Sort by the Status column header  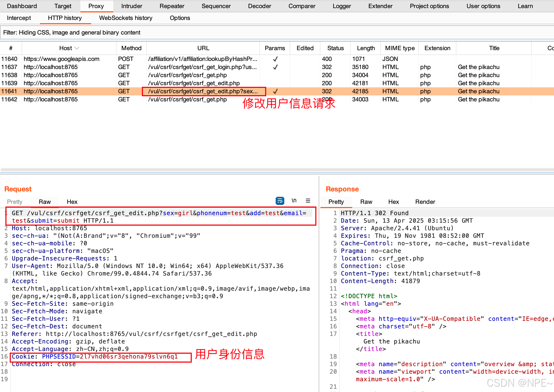[335, 48]
